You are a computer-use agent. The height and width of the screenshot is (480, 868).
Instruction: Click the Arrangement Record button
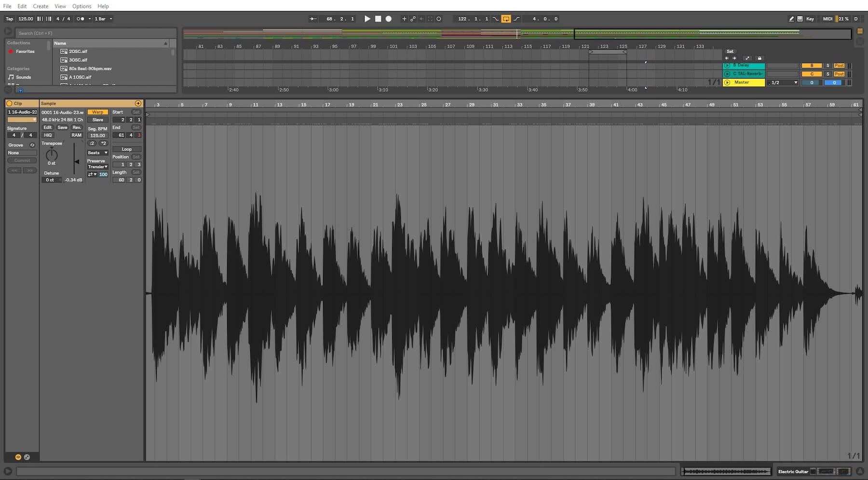[x=389, y=19]
